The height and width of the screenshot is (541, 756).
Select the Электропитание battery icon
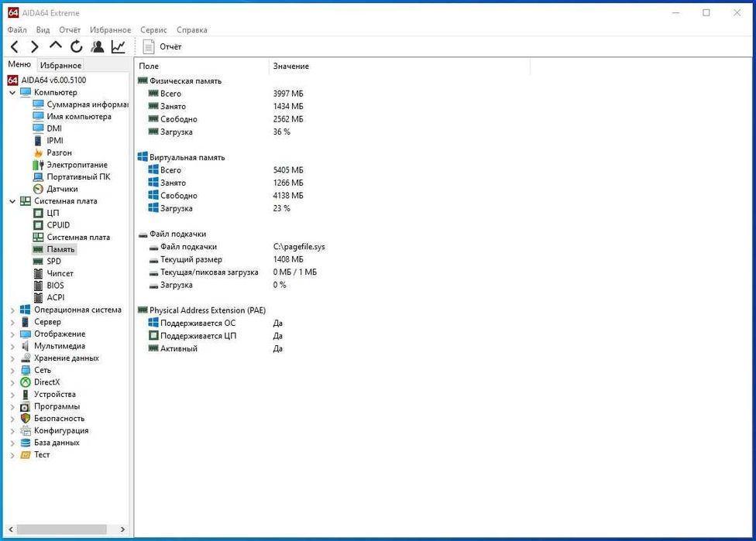pos(38,165)
